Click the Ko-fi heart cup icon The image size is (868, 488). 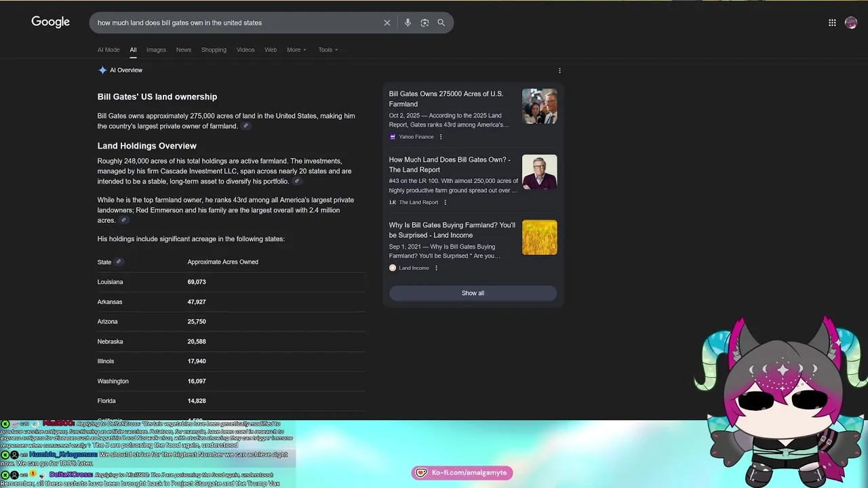(x=422, y=472)
